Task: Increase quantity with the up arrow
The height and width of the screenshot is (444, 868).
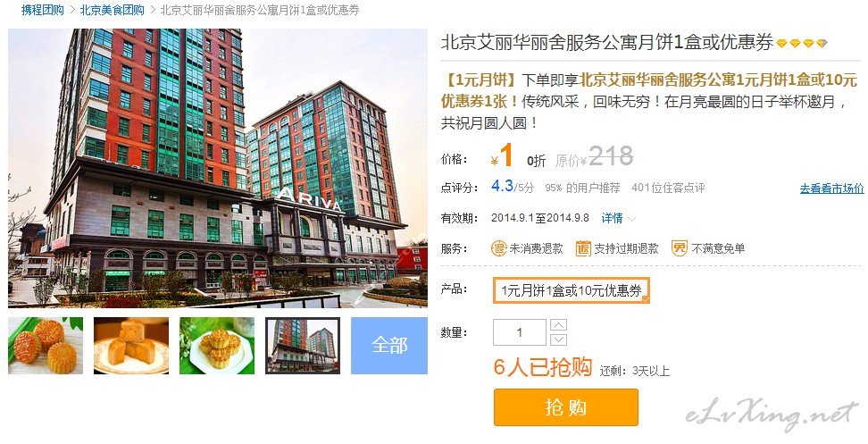Action: coord(558,325)
